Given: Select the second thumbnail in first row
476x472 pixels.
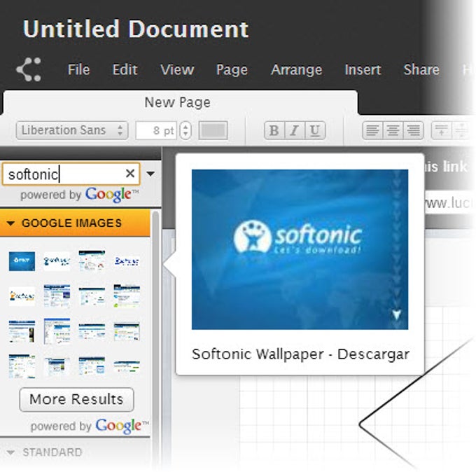Looking at the screenshot, I should (57, 261).
